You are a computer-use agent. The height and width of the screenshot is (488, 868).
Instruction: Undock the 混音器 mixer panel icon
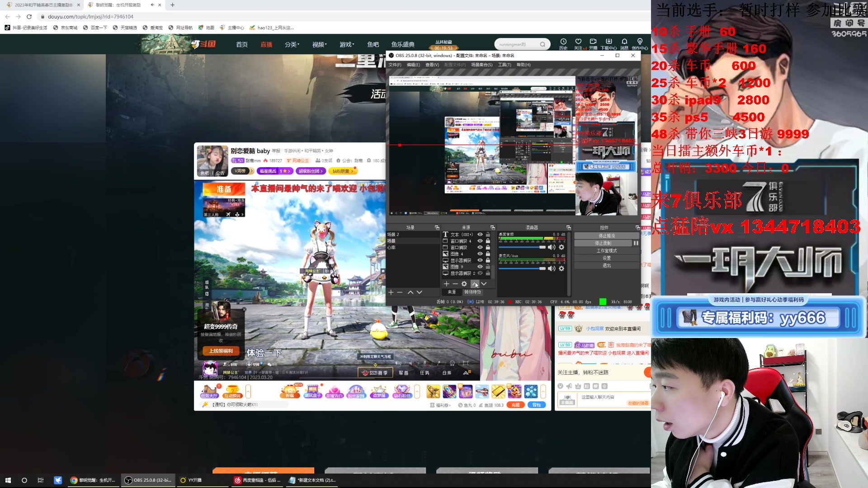[x=568, y=227]
